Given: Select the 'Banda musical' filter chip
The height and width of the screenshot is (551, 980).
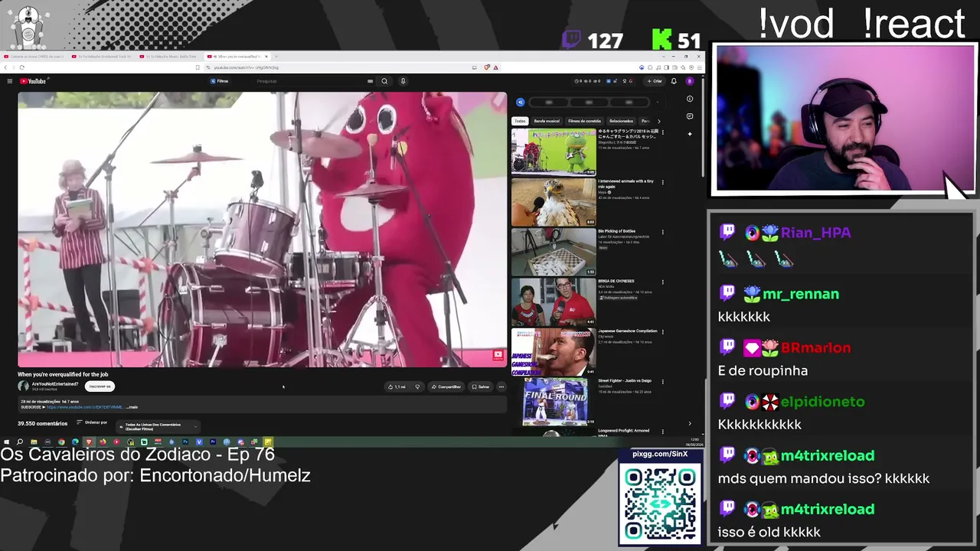Looking at the screenshot, I should 547,121.
